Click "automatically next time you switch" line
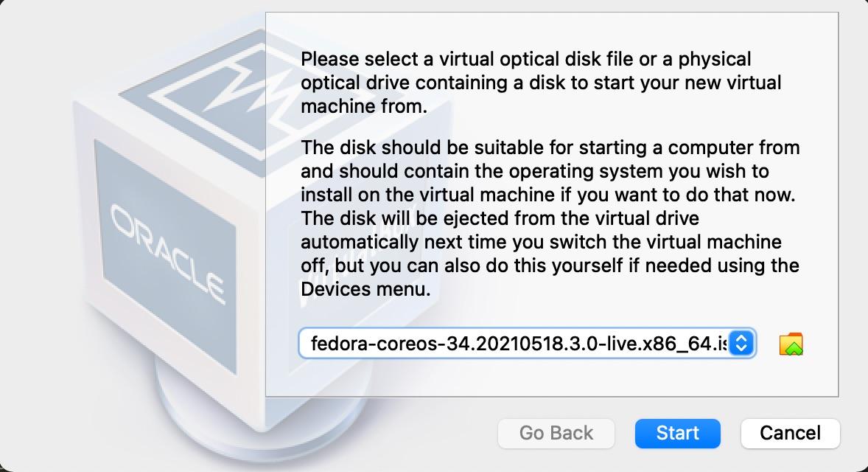Viewport: 868px width, 472px height. tap(542, 243)
